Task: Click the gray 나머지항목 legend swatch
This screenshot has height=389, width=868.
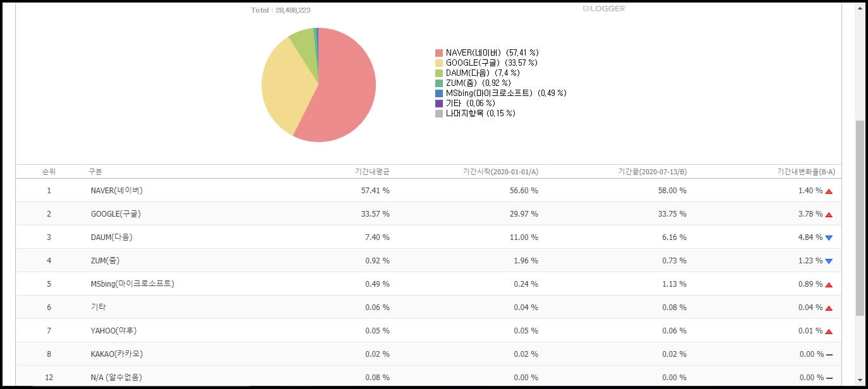Action: 439,114
